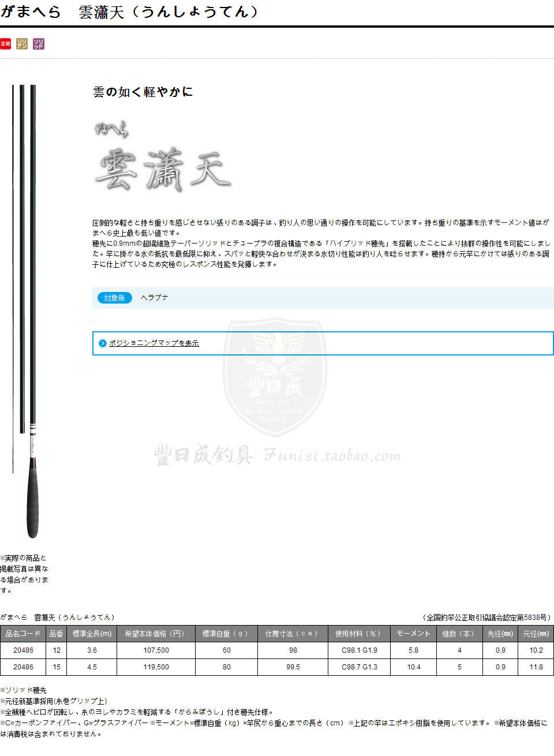Viewport: 554px width, 756px height.
Task: Click the tan リリアン badge icon
Action: [22, 44]
